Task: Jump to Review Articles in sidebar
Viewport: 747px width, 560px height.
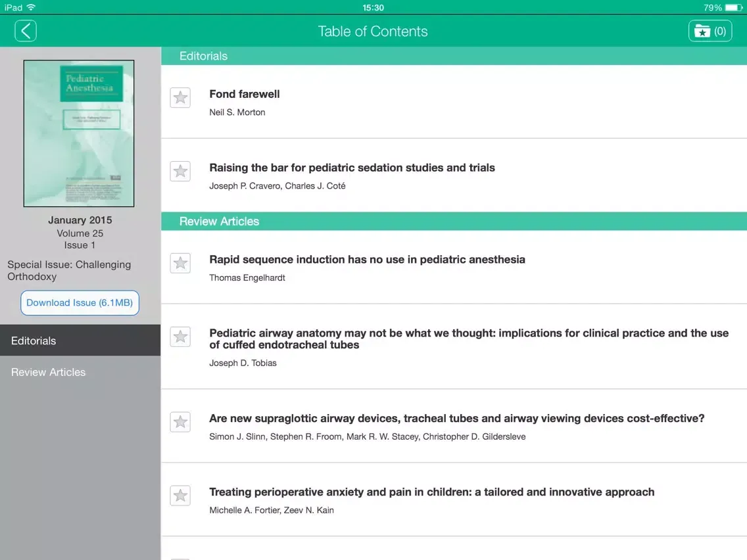Action: pyautogui.click(x=80, y=372)
